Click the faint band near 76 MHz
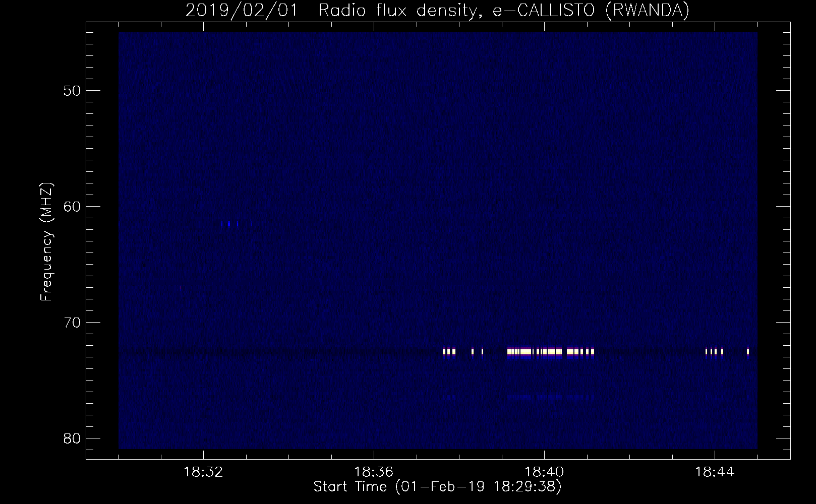 tap(551, 397)
